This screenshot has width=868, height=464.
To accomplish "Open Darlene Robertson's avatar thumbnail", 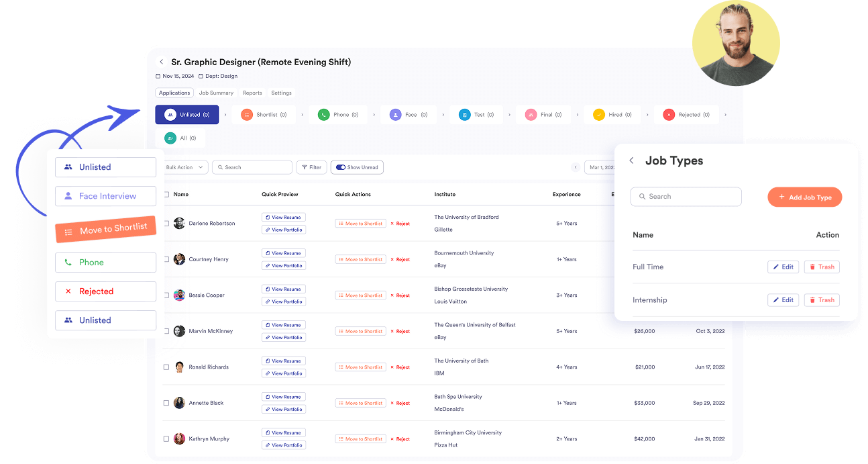I will pos(179,224).
